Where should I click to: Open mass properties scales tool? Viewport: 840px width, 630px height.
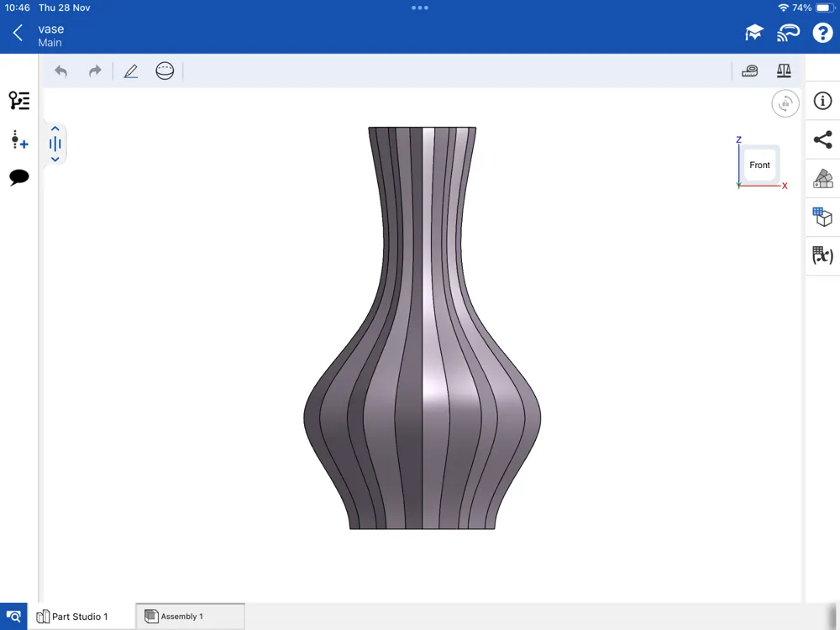click(784, 71)
